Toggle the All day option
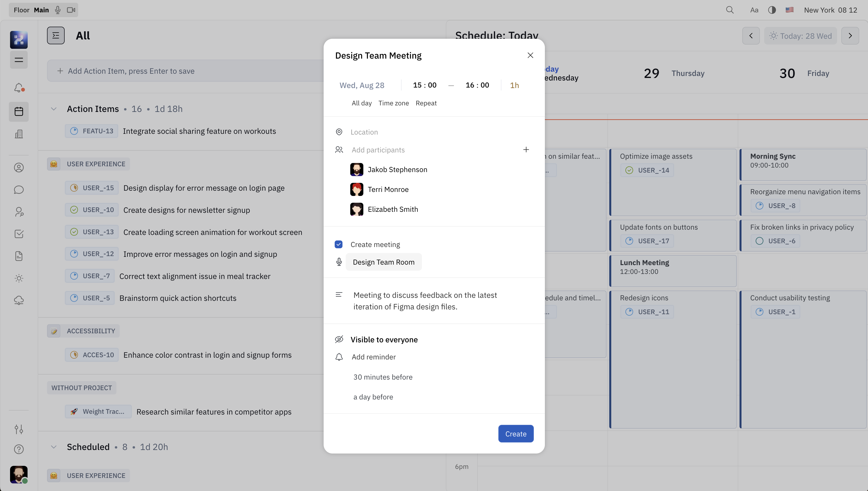Image resolution: width=868 pixels, height=491 pixels. pyautogui.click(x=361, y=103)
